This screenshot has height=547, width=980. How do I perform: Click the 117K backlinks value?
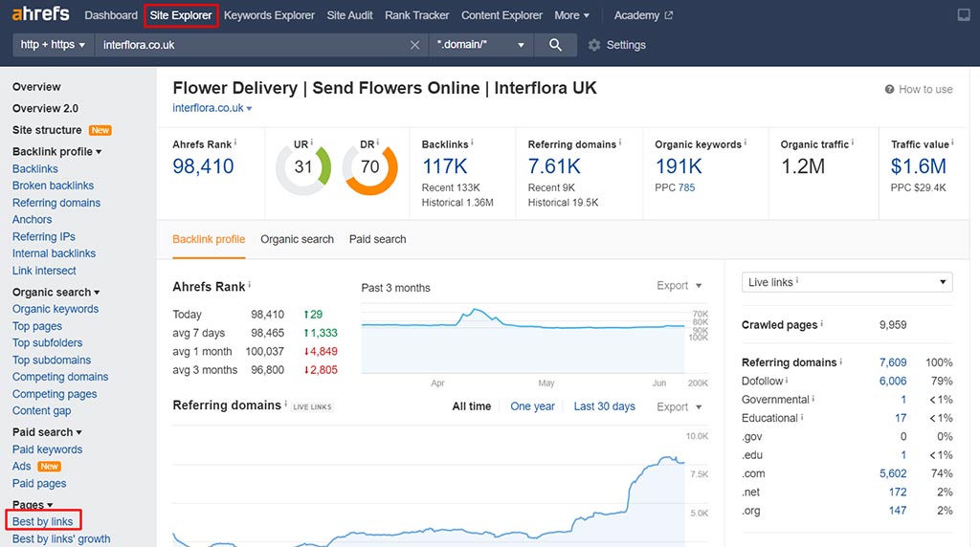tap(444, 166)
